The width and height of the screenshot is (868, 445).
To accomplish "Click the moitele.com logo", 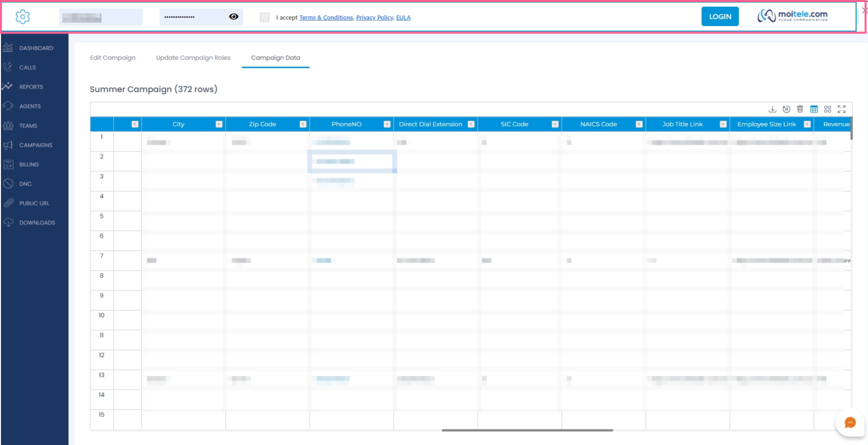I will [x=793, y=16].
